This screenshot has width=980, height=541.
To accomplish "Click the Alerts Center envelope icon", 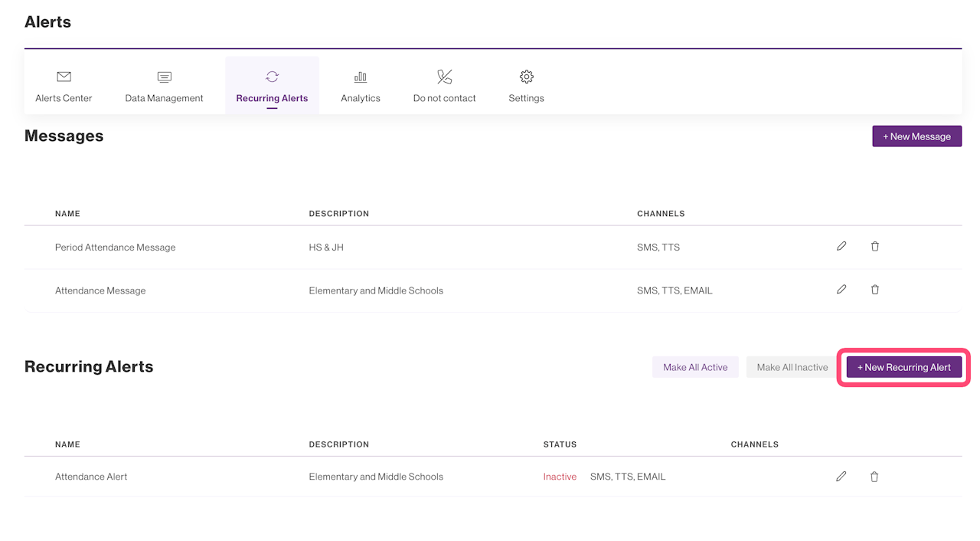I will [x=64, y=77].
